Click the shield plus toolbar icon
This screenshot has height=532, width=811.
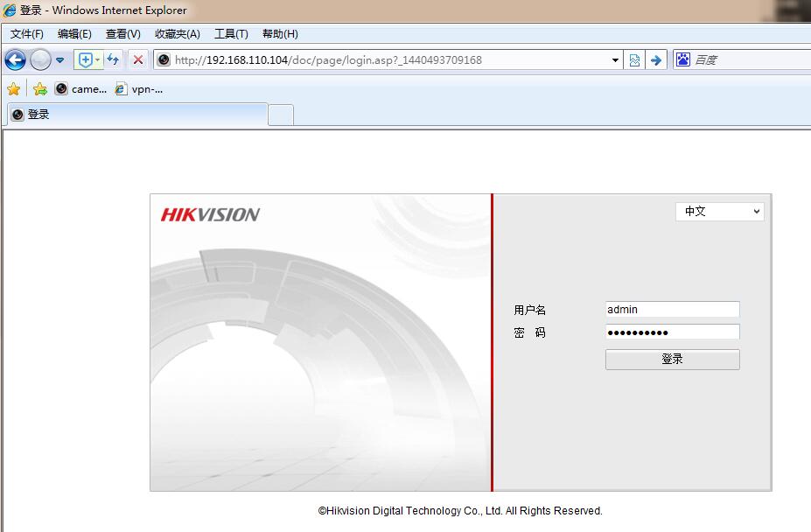click(85, 60)
